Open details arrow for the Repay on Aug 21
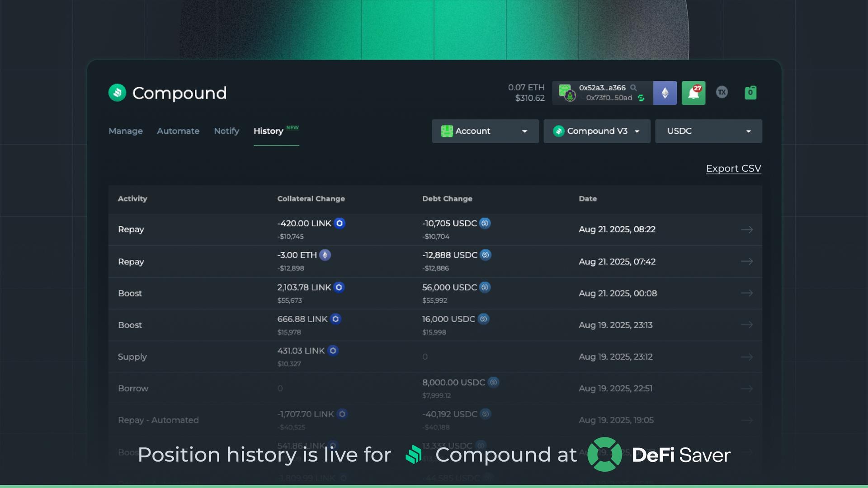The width and height of the screenshot is (868, 488). 747,230
